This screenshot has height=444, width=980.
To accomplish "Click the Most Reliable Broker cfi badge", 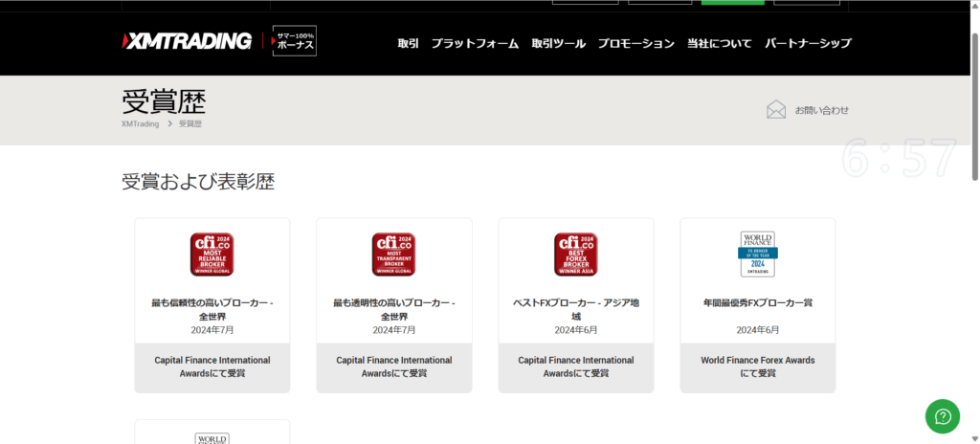I will pos(212,255).
